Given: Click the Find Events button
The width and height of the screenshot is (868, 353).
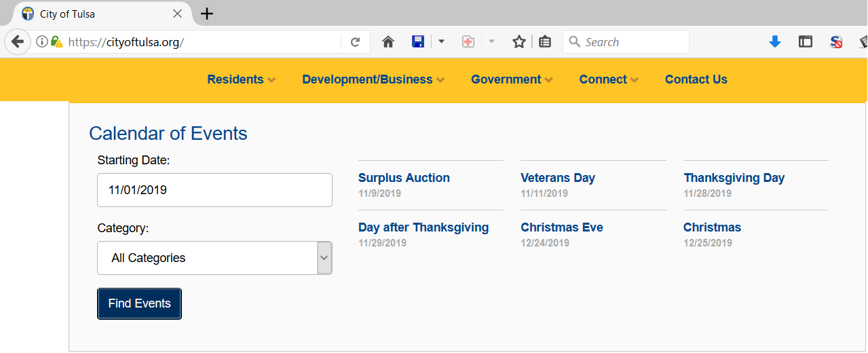Looking at the screenshot, I should (x=139, y=303).
